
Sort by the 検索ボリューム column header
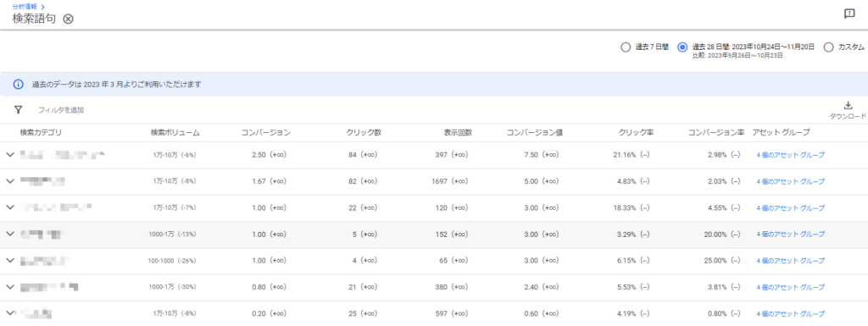pos(175,133)
